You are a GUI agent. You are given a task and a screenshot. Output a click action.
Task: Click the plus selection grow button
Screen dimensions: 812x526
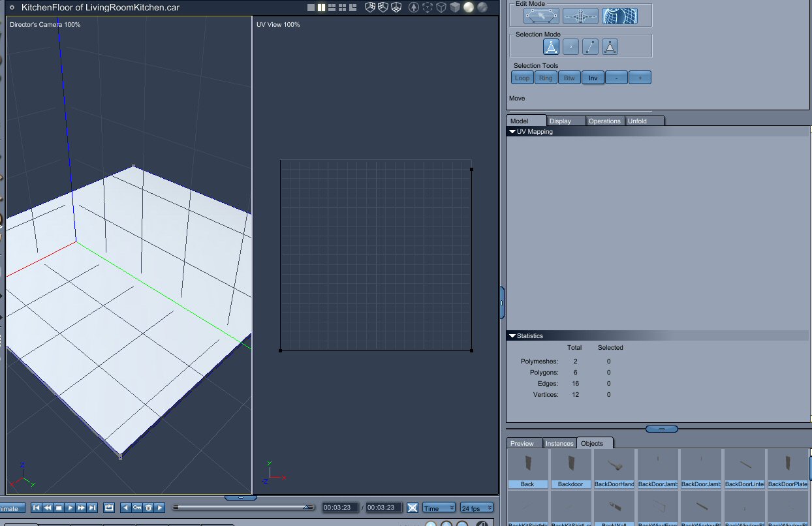640,78
